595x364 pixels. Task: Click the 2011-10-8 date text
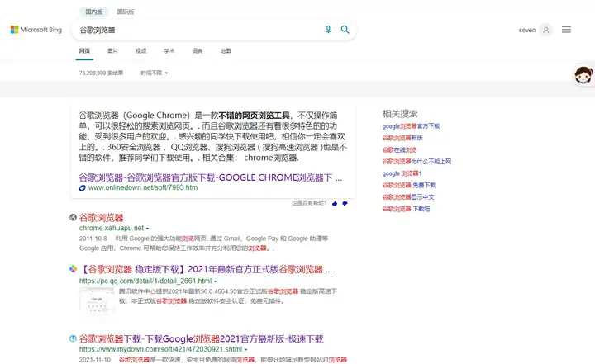point(93,239)
